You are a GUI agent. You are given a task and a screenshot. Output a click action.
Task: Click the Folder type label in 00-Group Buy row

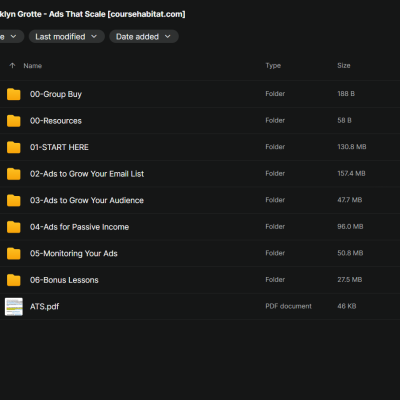click(x=275, y=94)
